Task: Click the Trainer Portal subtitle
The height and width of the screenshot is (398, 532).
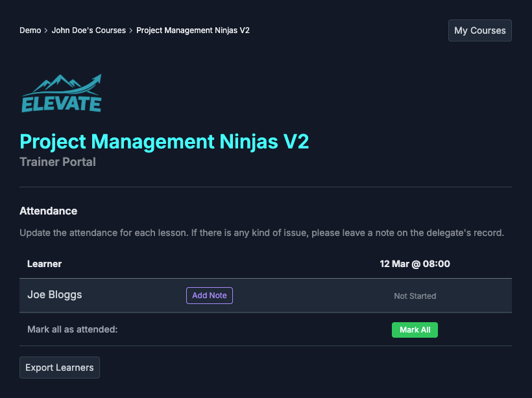Action: [x=58, y=162]
